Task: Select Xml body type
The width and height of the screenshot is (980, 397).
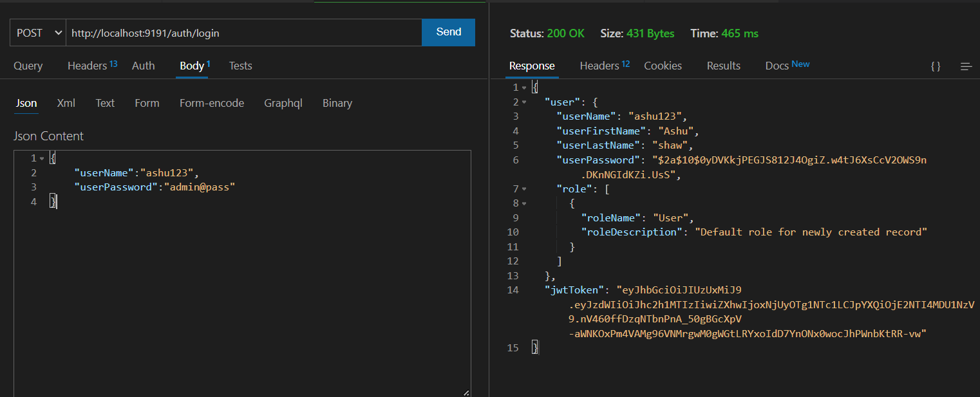Action: coord(66,103)
